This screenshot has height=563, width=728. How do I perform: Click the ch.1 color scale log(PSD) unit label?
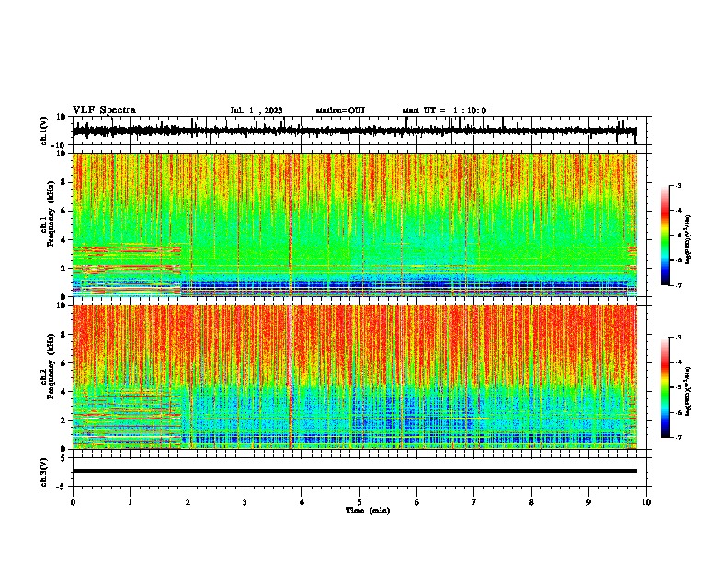[688, 240]
